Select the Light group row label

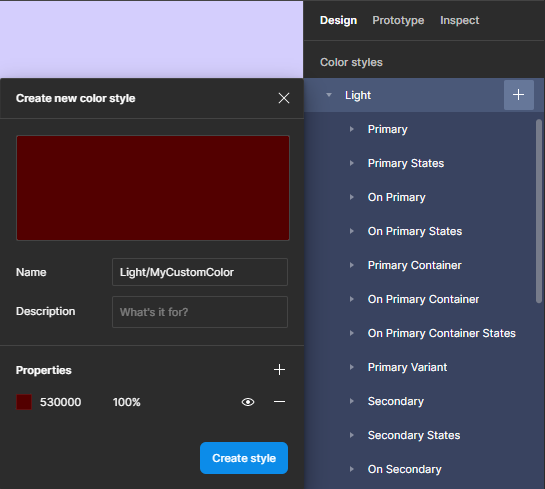pos(358,95)
